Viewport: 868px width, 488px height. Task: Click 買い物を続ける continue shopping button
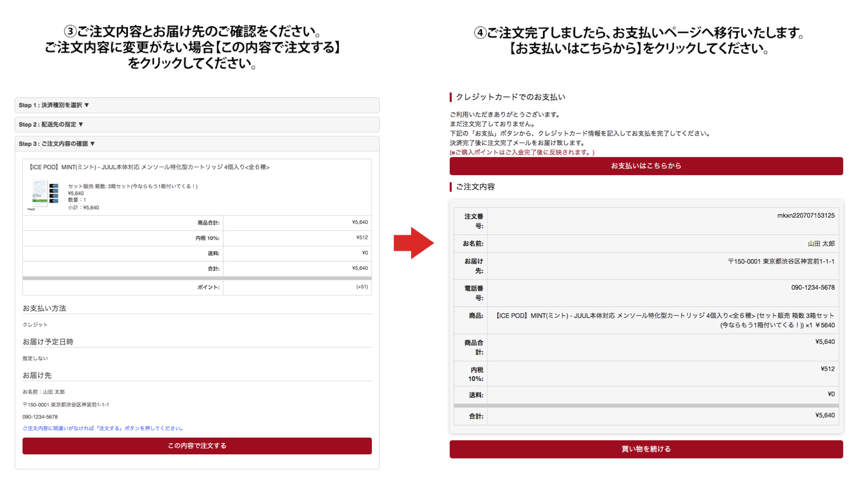click(646, 449)
